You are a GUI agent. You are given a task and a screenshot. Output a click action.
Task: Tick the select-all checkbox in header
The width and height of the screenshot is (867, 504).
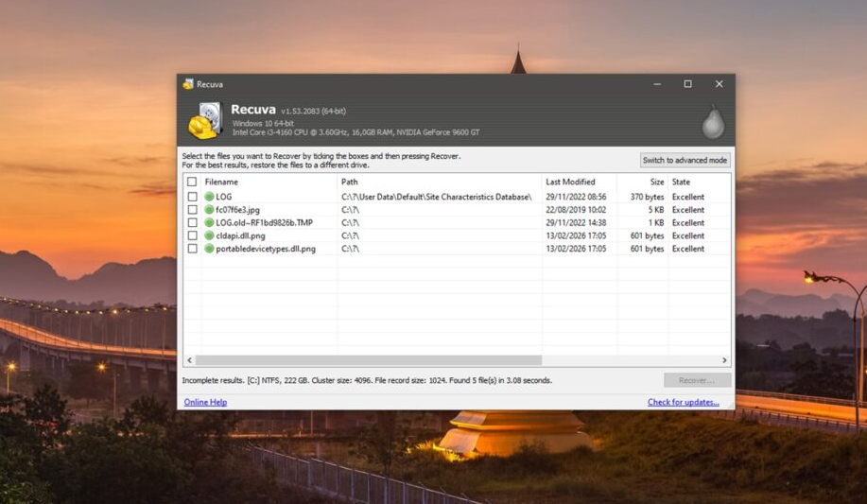[192, 182]
